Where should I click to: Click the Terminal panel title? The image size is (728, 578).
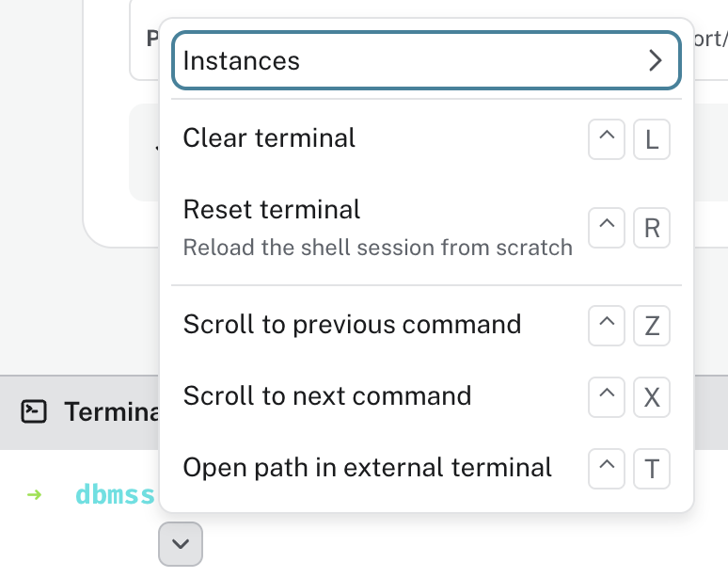[x=111, y=411]
